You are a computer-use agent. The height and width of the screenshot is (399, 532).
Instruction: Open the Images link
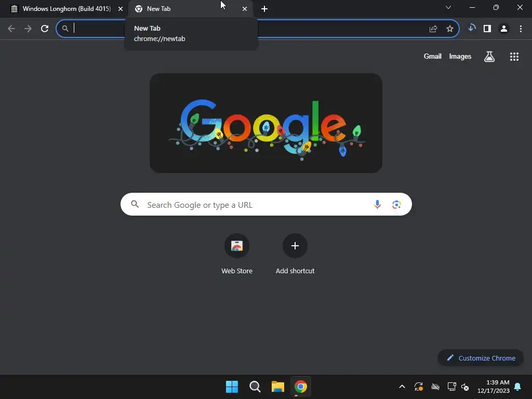[x=460, y=56]
